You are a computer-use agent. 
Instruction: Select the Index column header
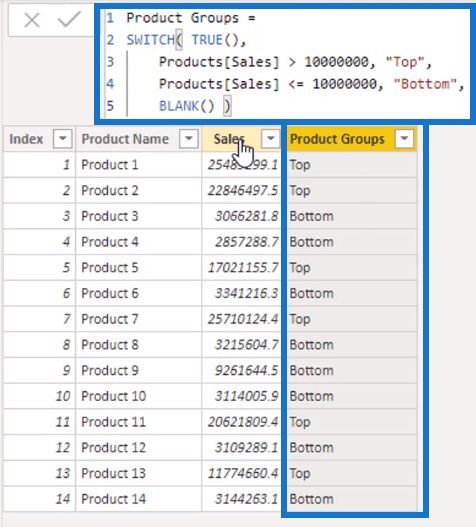click(39, 139)
